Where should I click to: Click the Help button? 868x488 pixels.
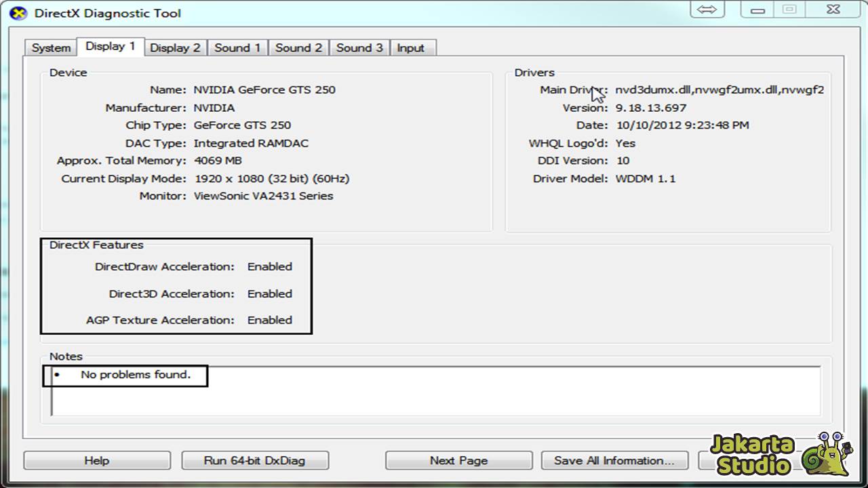97,460
